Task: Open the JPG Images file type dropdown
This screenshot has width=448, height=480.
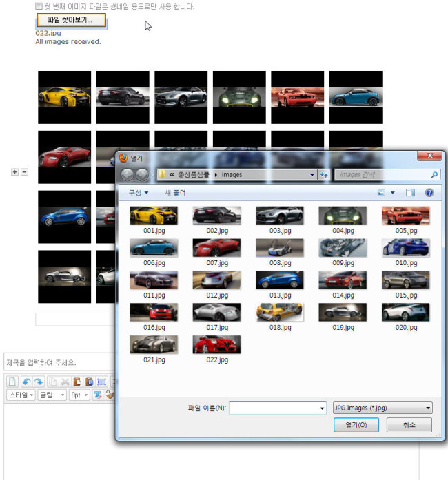Action: [x=382, y=408]
